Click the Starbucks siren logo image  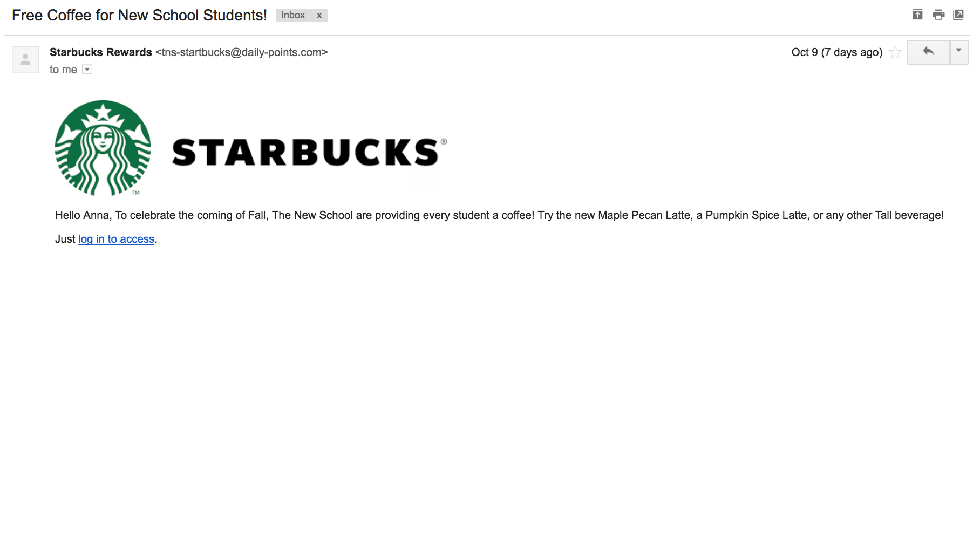click(x=103, y=148)
